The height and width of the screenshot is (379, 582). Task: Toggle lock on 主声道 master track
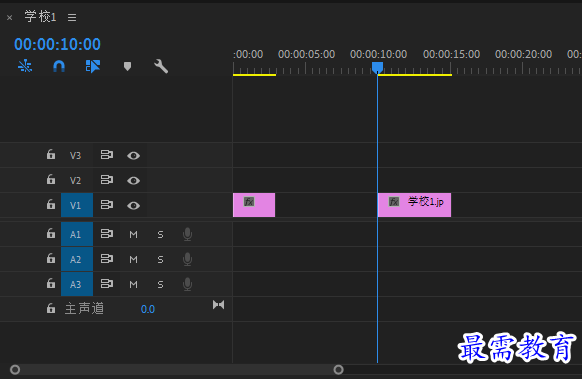click(x=51, y=308)
